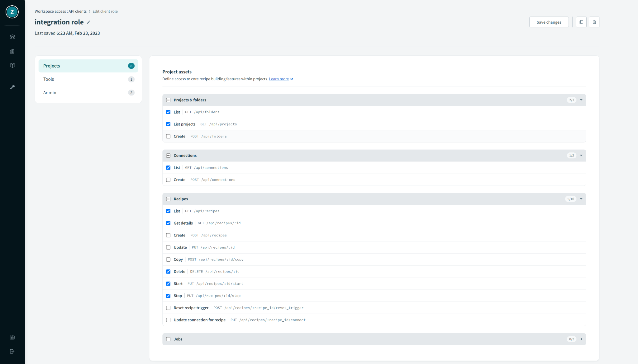Check the Jobs group checkbox
Viewport: 638px width, 364px height.
[168, 339]
